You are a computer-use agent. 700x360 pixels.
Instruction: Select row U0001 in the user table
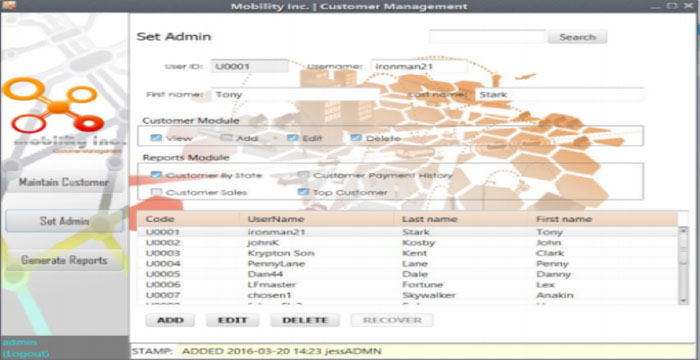(x=408, y=232)
